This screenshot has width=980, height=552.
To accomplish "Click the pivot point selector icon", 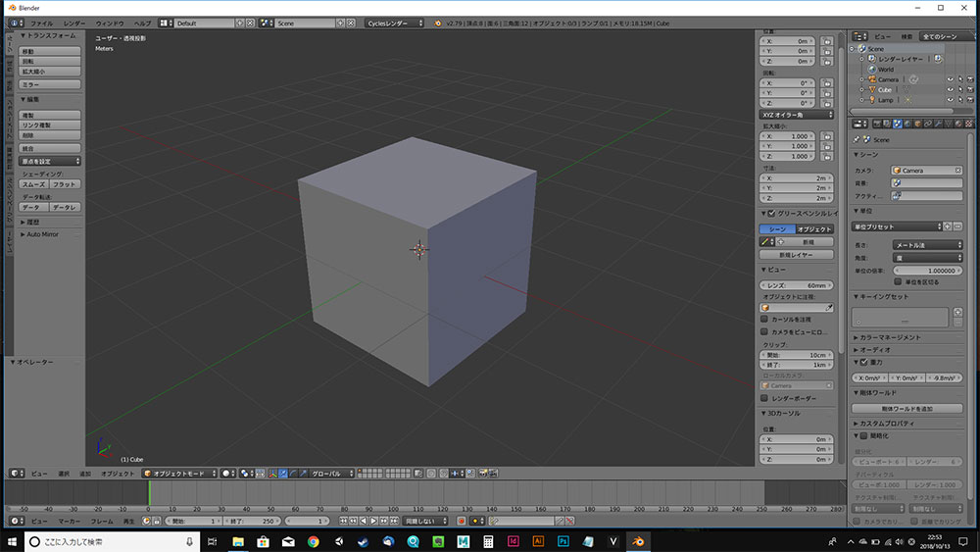I will click(x=246, y=474).
